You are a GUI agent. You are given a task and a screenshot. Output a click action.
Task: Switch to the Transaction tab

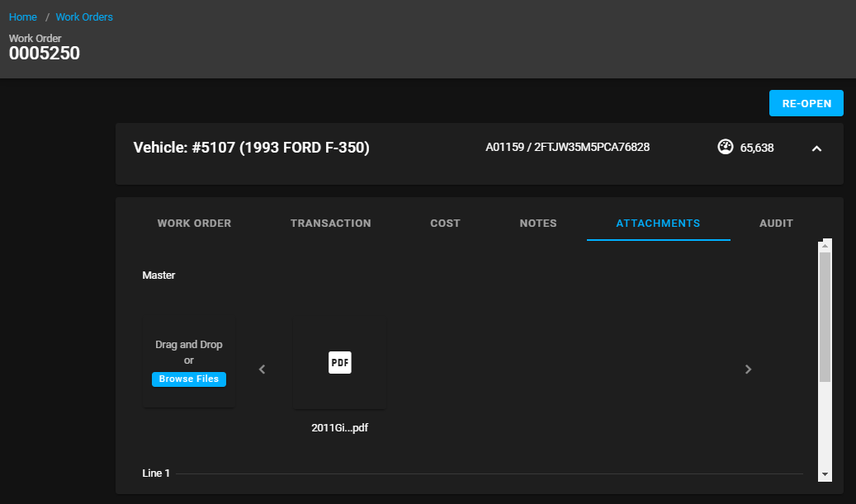[330, 224]
